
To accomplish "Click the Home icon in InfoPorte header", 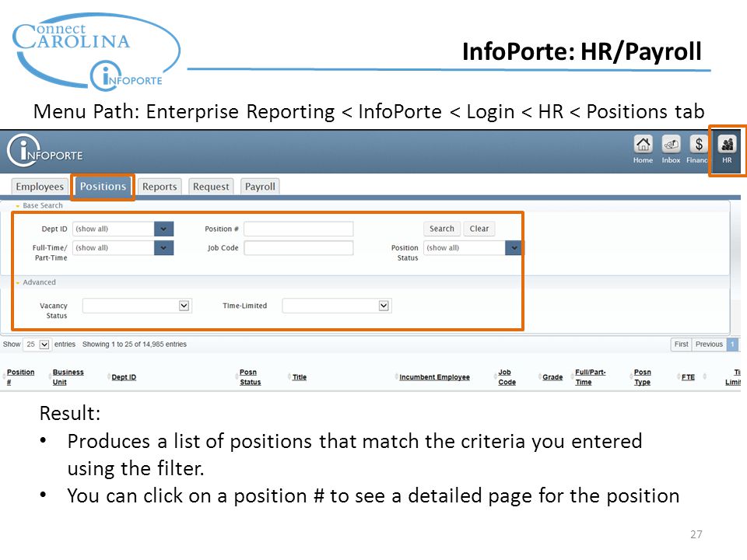I will pyautogui.click(x=643, y=145).
